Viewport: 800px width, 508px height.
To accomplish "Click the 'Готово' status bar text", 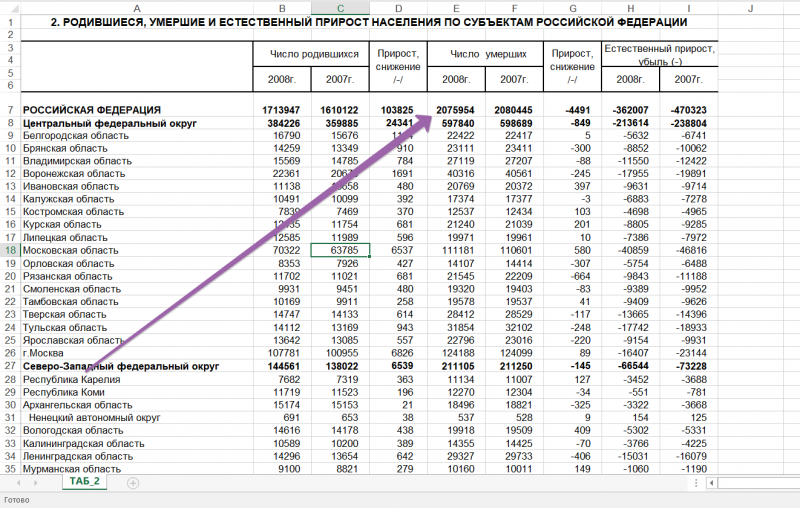I will coord(17,500).
